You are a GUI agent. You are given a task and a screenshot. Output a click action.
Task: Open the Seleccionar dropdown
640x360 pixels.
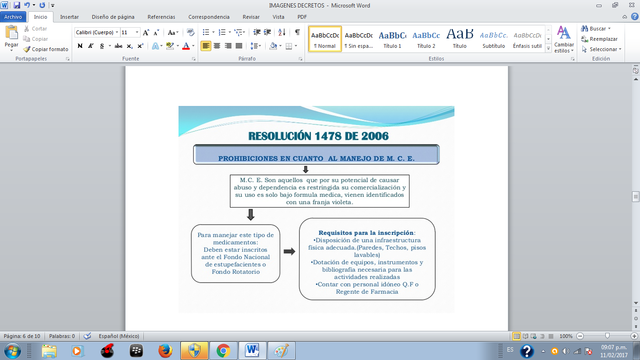[x=601, y=49]
